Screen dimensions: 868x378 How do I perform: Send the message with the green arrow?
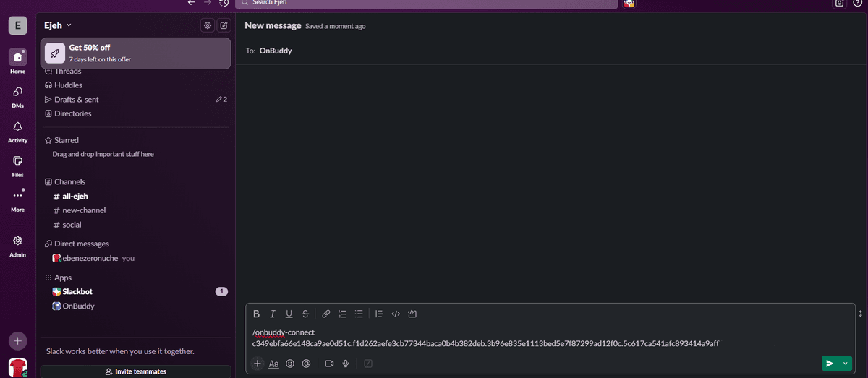tap(830, 364)
